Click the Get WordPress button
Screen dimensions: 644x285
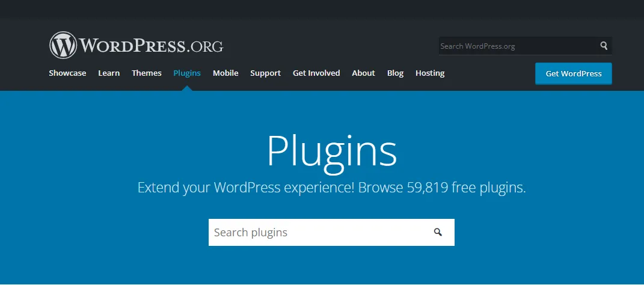point(574,73)
